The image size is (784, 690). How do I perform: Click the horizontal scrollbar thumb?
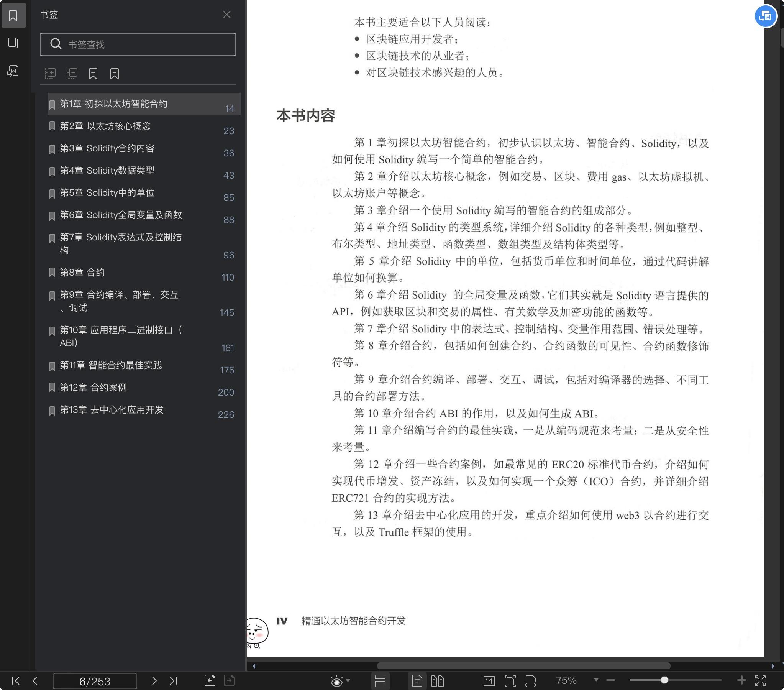coord(523,666)
